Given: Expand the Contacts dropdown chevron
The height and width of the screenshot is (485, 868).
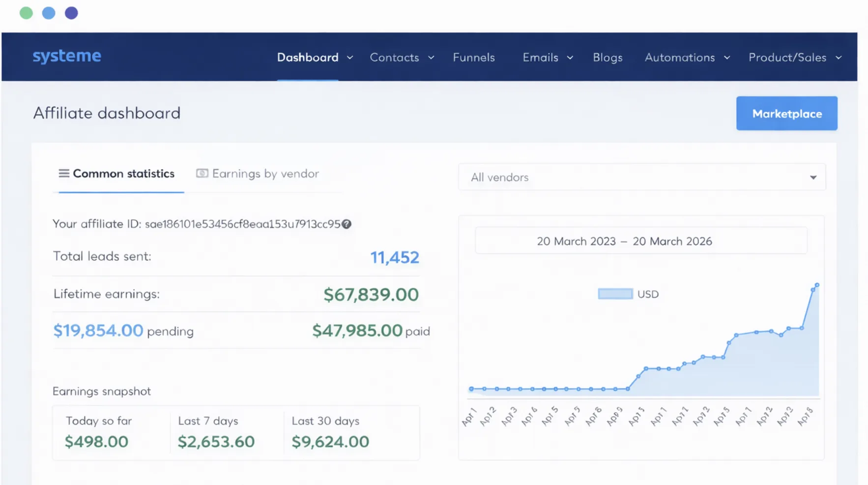Looking at the screenshot, I should 431,58.
